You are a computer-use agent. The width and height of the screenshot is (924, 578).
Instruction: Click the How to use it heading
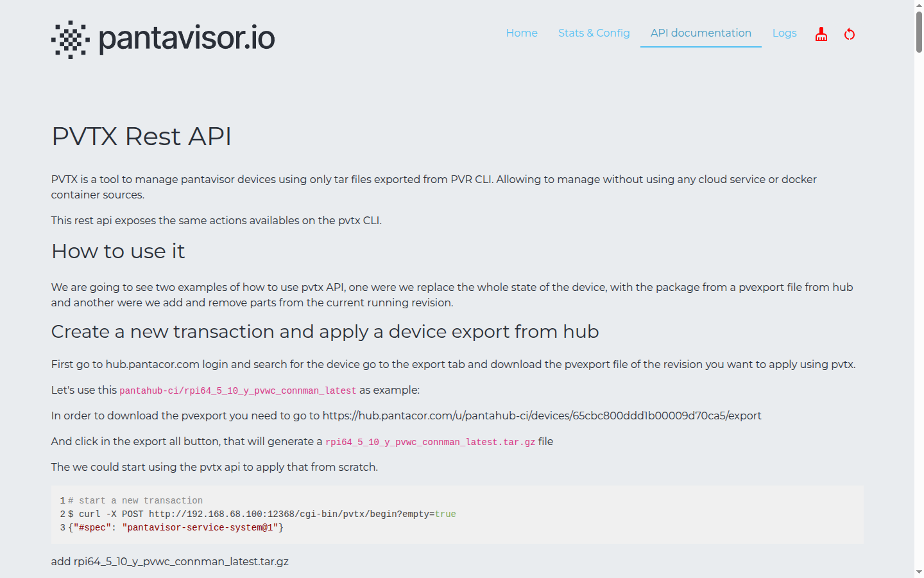click(x=118, y=251)
